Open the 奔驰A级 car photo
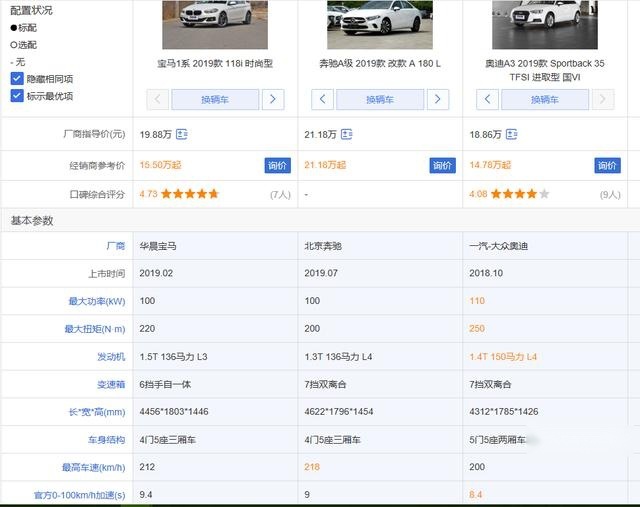 tap(380, 24)
